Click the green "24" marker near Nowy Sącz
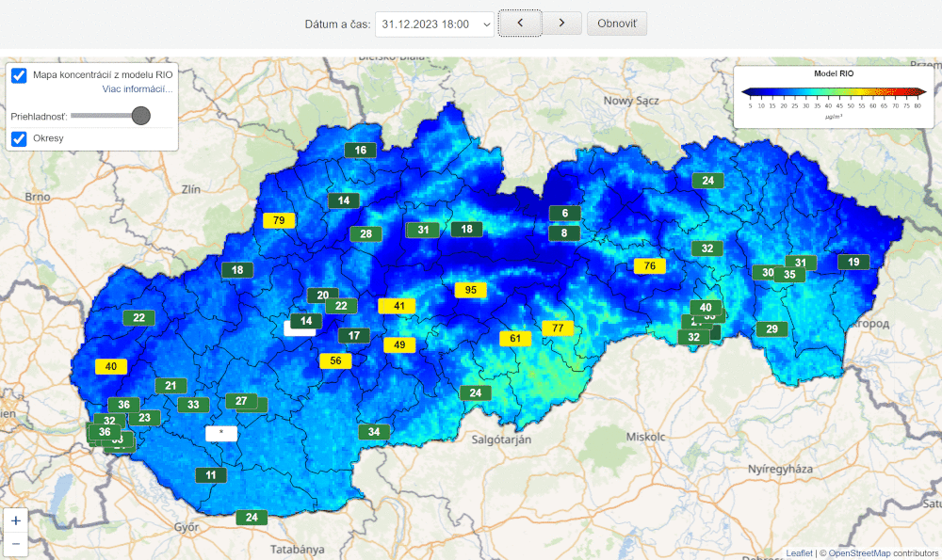This screenshot has width=942, height=560. [x=706, y=180]
